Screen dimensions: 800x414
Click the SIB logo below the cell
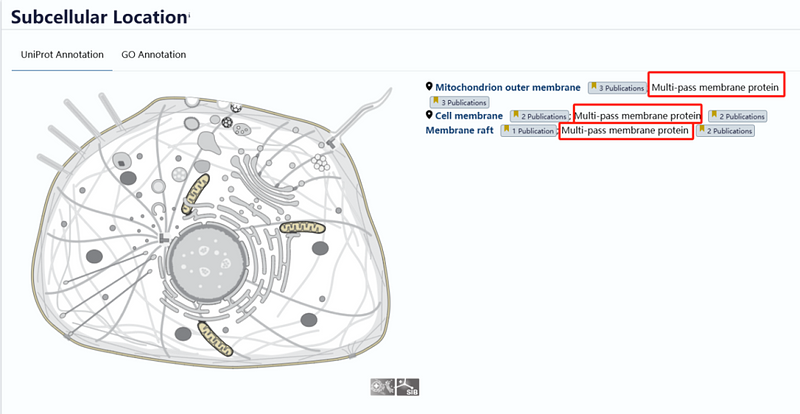[x=406, y=385]
